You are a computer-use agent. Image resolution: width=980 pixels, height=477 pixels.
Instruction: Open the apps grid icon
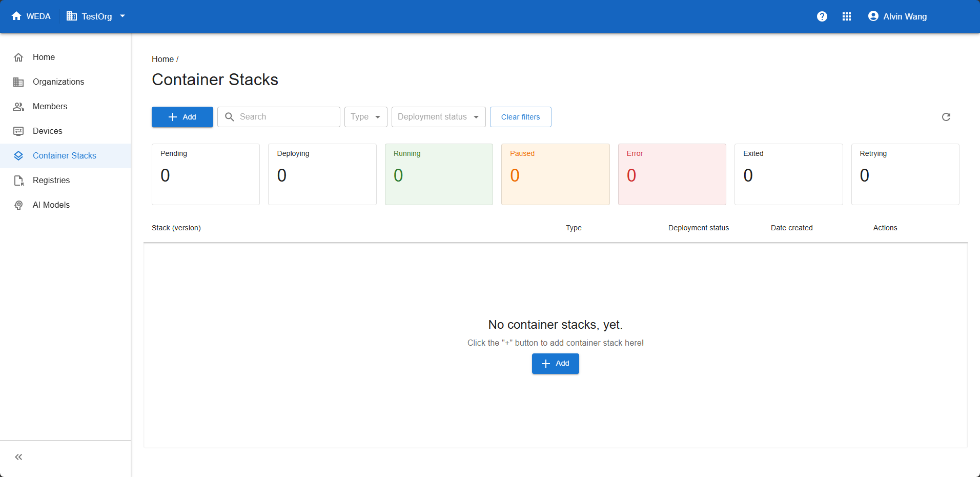coord(847,16)
